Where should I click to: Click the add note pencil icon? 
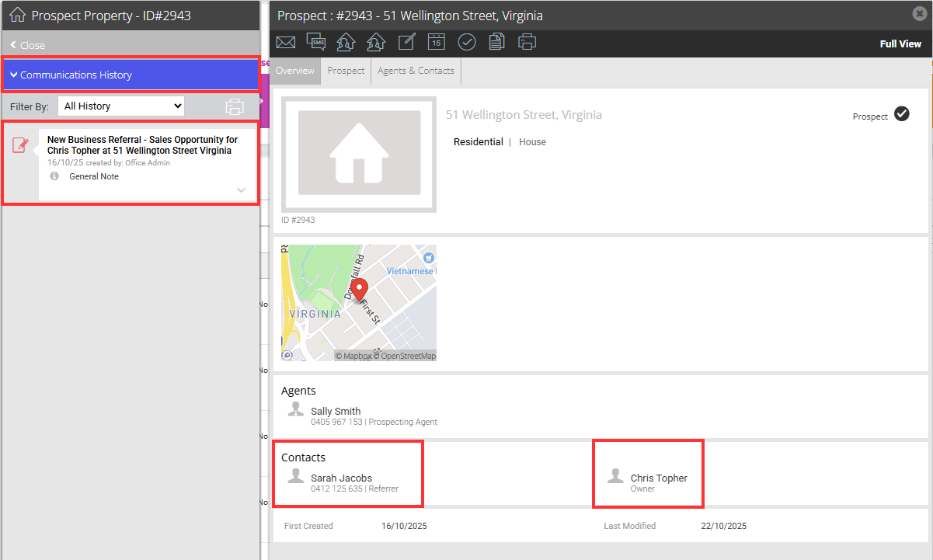(407, 43)
